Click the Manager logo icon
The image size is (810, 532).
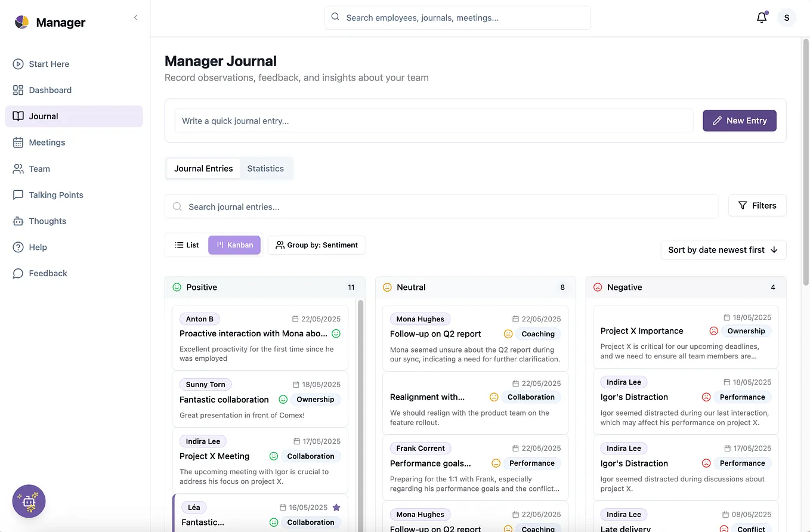[x=21, y=22]
